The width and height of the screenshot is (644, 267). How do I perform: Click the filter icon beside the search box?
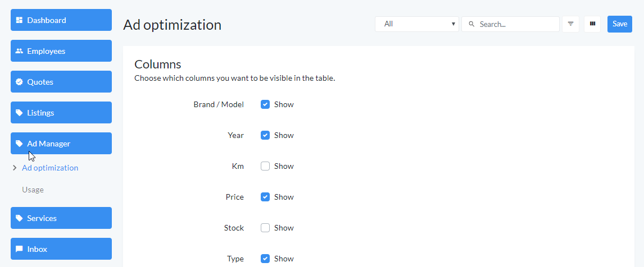(570, 24)
